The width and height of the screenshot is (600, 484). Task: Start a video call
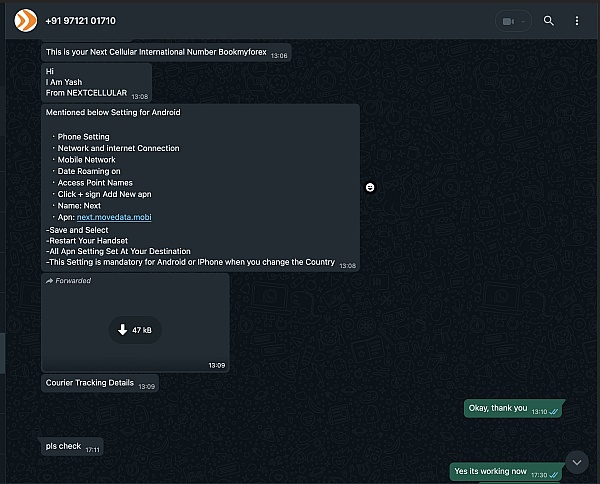tap(508, 21)
